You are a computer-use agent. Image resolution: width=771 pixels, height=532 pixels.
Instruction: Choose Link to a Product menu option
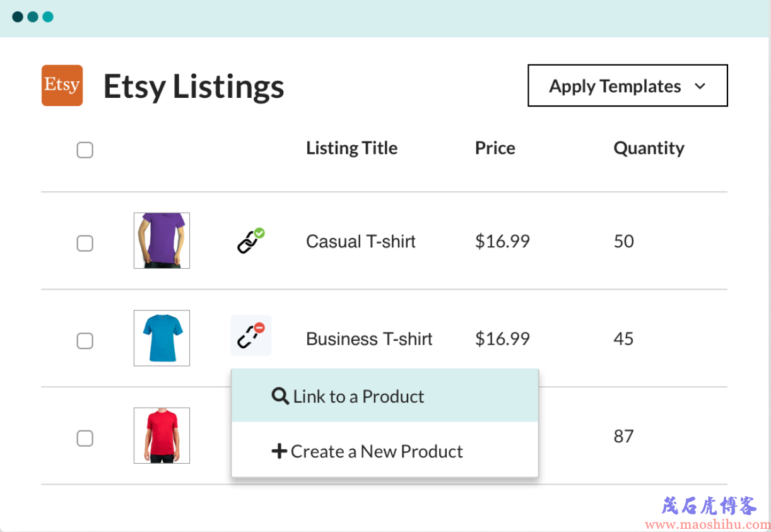tap(385, 396)
